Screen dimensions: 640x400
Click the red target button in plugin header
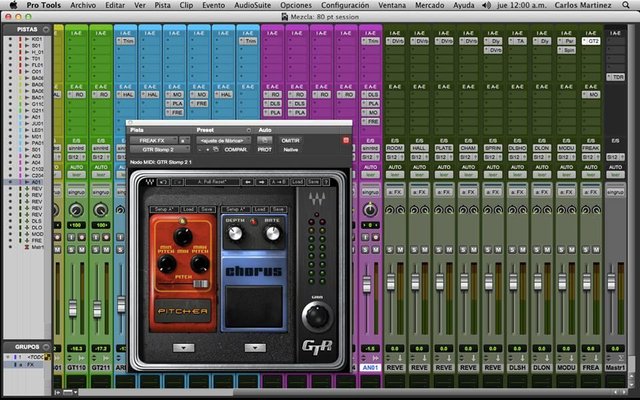click(x=346, y=140)
